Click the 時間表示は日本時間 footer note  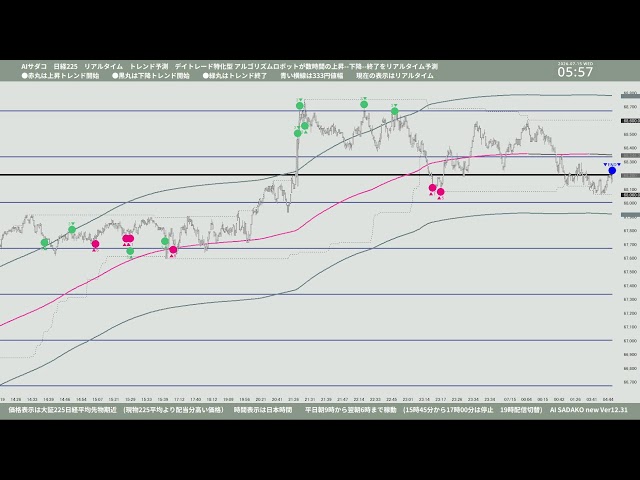click(263, 409)
